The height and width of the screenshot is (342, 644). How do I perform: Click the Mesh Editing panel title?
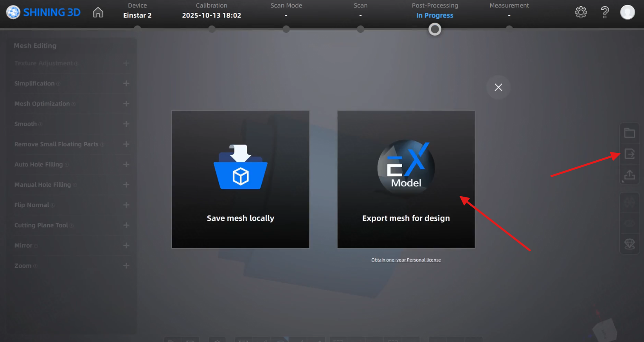click(35, 46)
